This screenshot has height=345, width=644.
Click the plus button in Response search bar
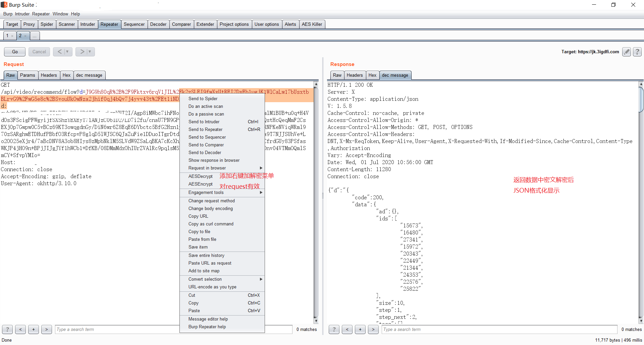click(x=360, y=329)
